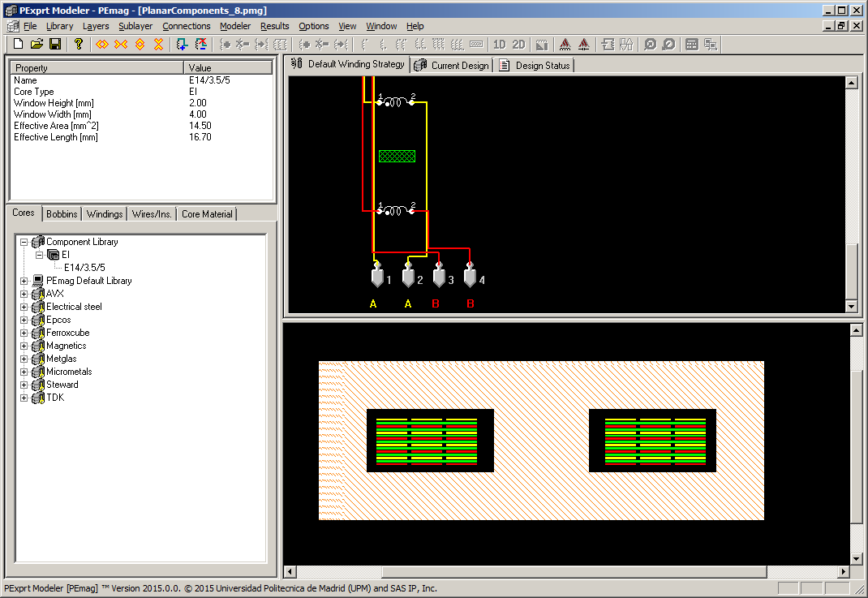The image size is (868, 598).
Task: Select the 2D toolbar button
Action: pos(518,45)
